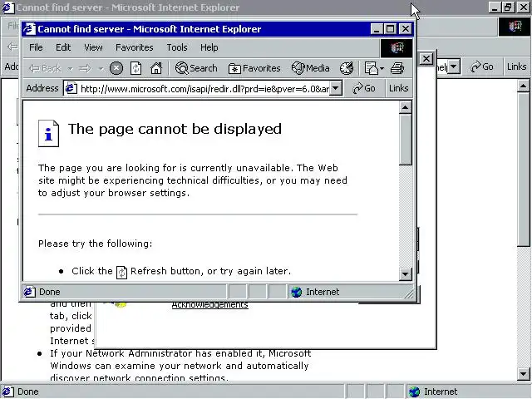This screenshot has height=399, width=532.
Task: Click the Windows logo throbber in front window
Action: click(x=397, y=48)
